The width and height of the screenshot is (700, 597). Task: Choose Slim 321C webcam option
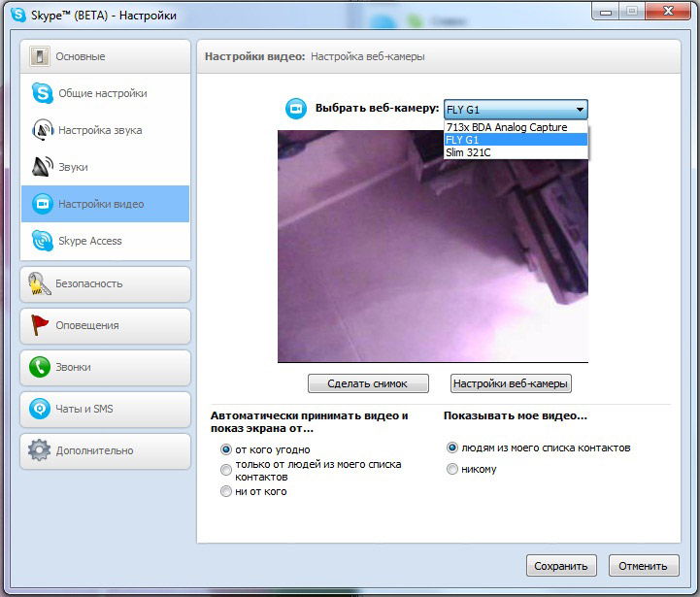pos(516,152)
